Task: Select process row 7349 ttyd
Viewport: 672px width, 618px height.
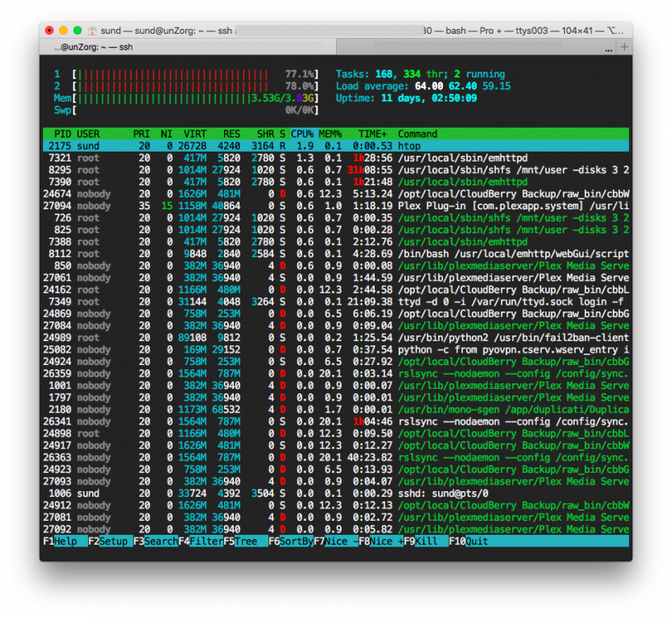Action: (x=336, y=302)
